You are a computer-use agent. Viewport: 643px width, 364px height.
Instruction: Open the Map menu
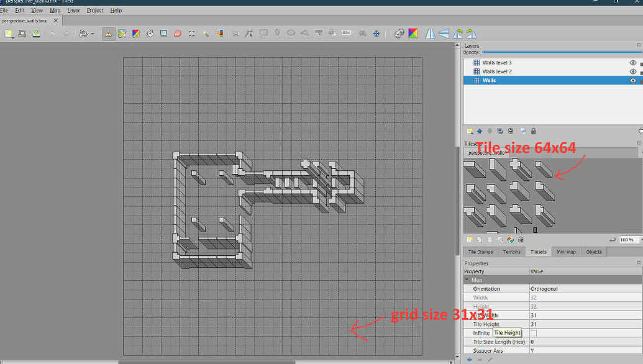(55, 10)
